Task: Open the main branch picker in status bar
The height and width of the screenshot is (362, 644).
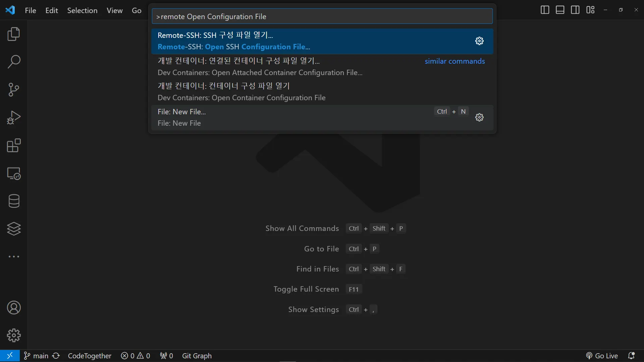Action: (37, 356)
